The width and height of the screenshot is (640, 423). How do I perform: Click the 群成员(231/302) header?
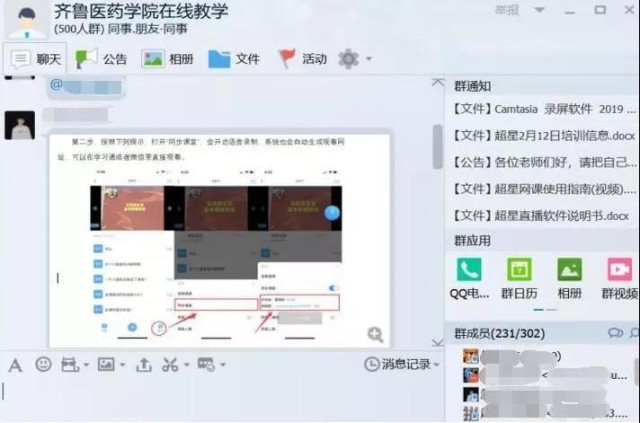click(x=500, y=334)
